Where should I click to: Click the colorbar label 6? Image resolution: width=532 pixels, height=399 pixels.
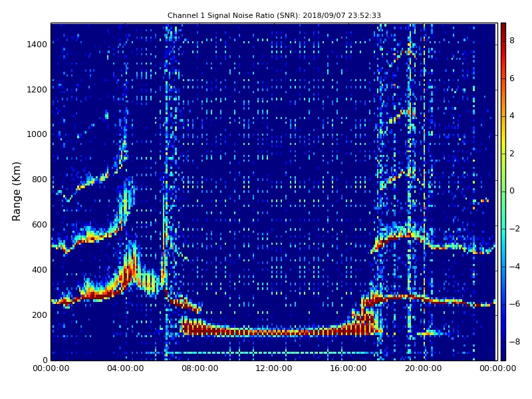coord(512,78)
